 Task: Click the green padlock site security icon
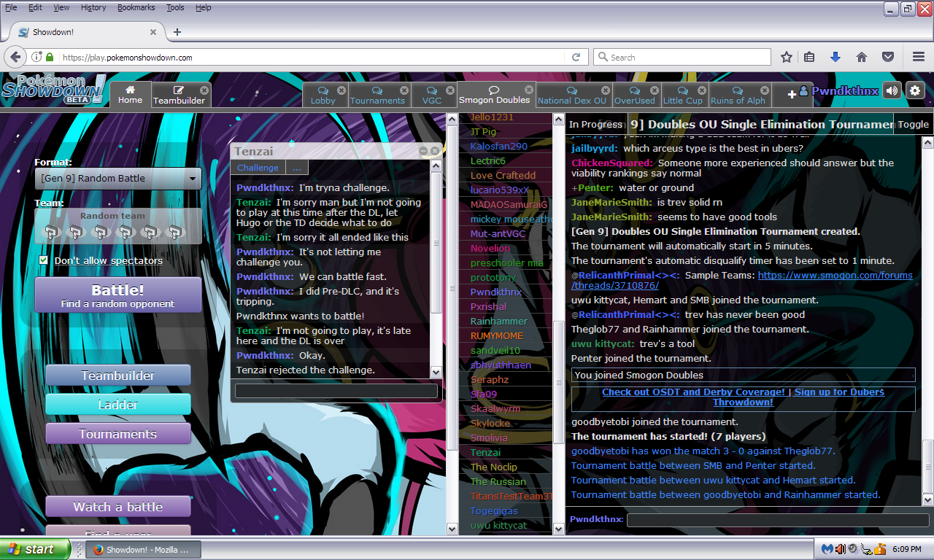[x=50, y=57]
